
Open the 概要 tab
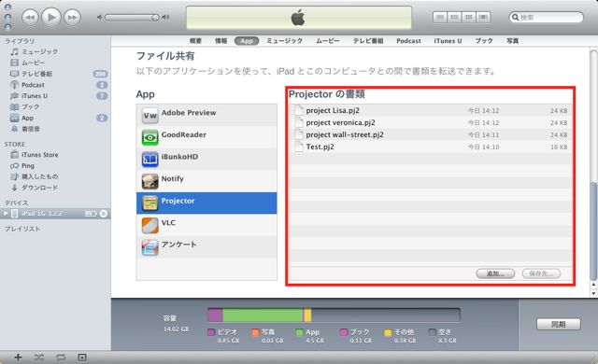click(x=195, y=41)
